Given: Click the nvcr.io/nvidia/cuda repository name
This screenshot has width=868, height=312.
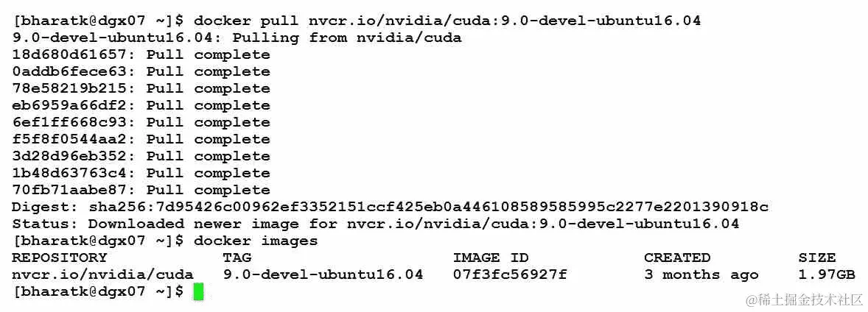Looking at the screenshot, I should click(103, 275).
